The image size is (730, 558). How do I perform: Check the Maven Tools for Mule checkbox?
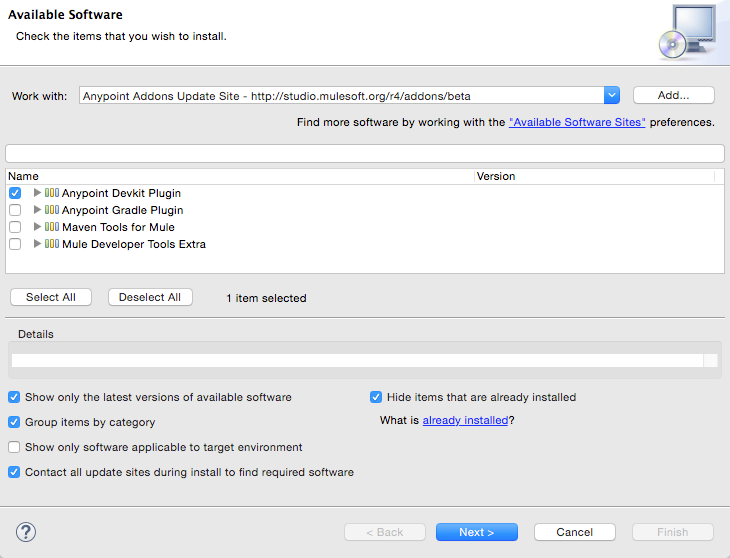pos(15,227)
